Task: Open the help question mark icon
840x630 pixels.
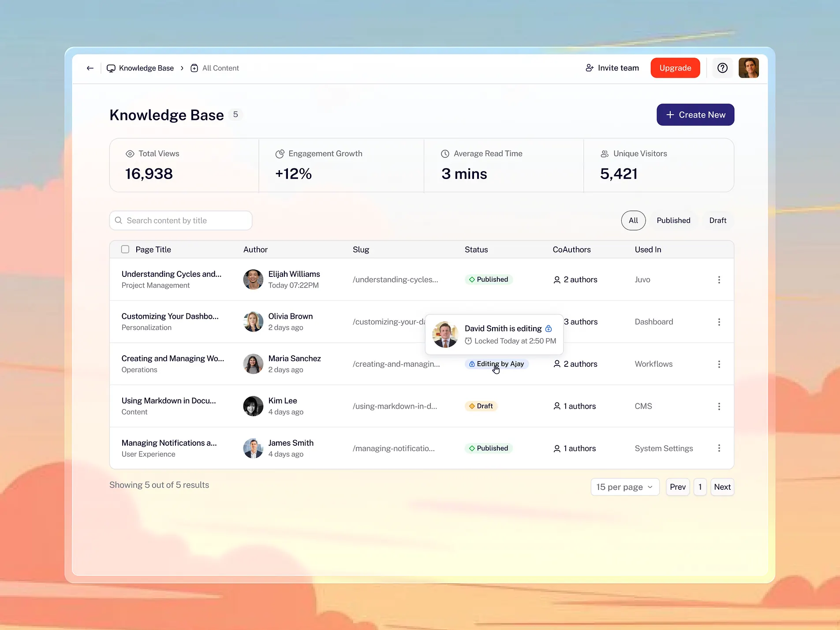Action: tap(722, 68)
